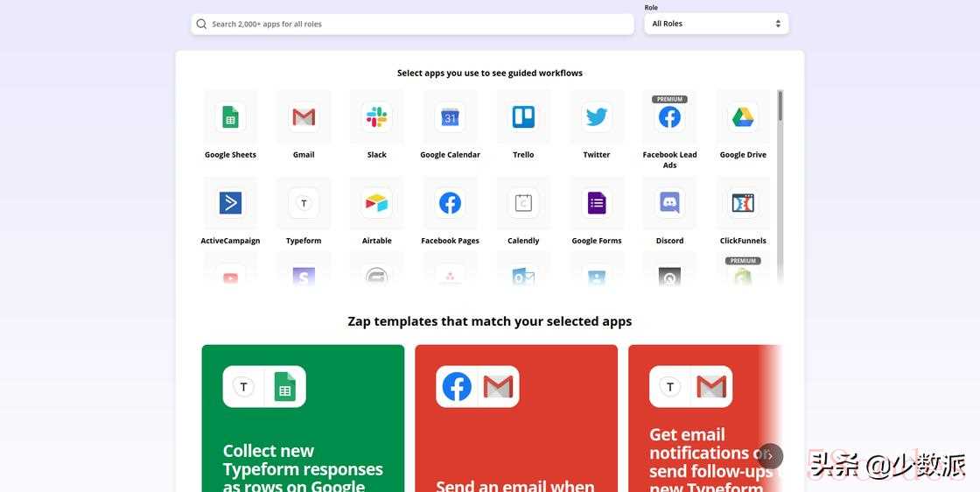Select the Trello app icon
Screen dimensions: 980x492
[523, 117]
